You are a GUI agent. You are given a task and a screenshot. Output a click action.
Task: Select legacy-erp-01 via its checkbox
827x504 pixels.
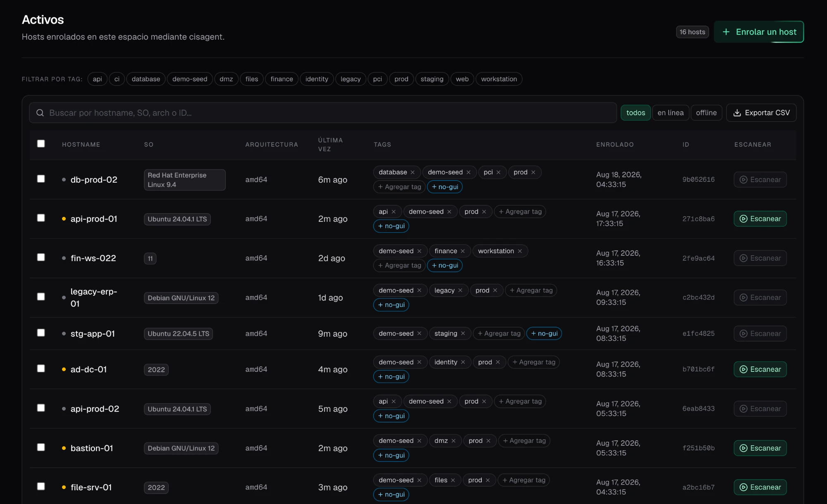(41, 297)
